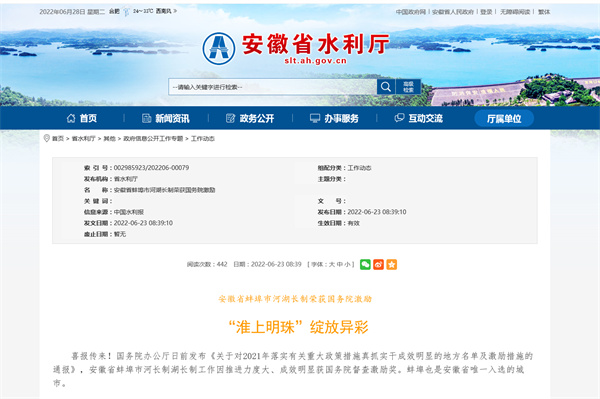Switch to traditional Chinese 繁体
The image size is (600, 399).
[x=544, y=12]
